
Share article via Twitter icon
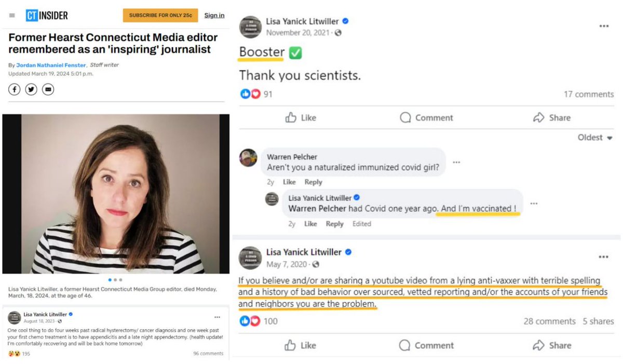[x=31, y=90]
